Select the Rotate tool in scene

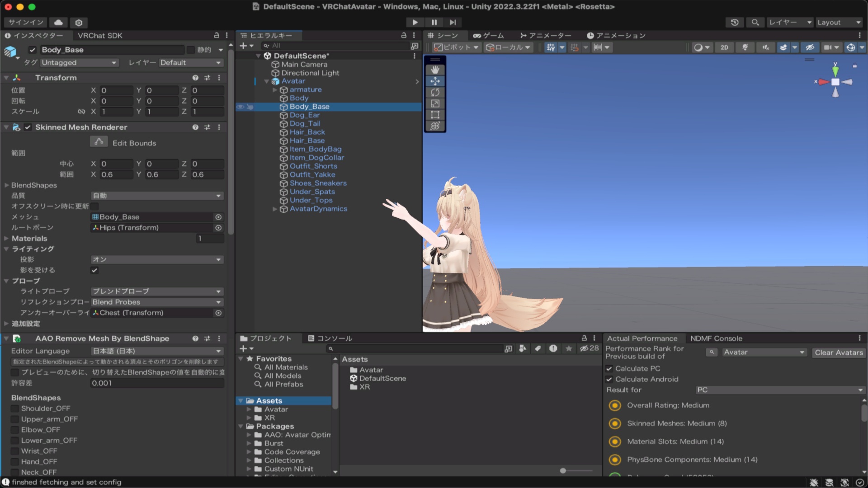[435, 93]
